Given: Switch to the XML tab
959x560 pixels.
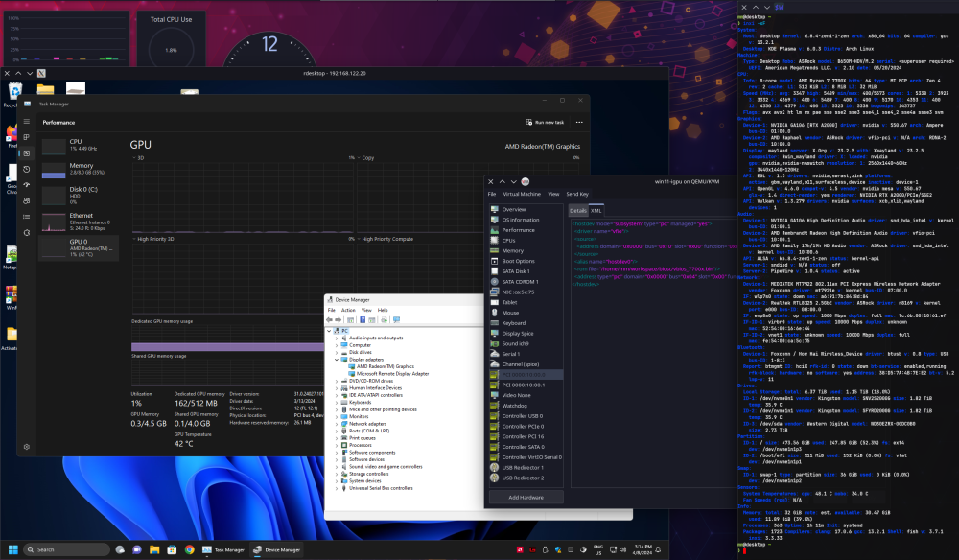Looking at the screenshot, I should coord(596,210).
